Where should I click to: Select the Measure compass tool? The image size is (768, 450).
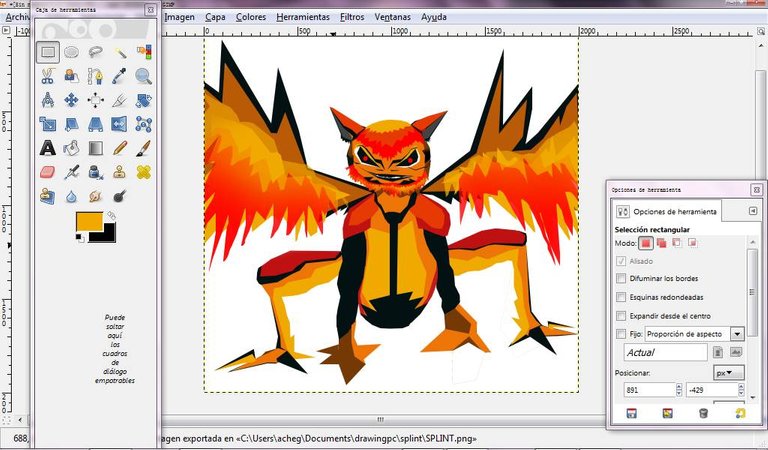click(x=48, y=100)
